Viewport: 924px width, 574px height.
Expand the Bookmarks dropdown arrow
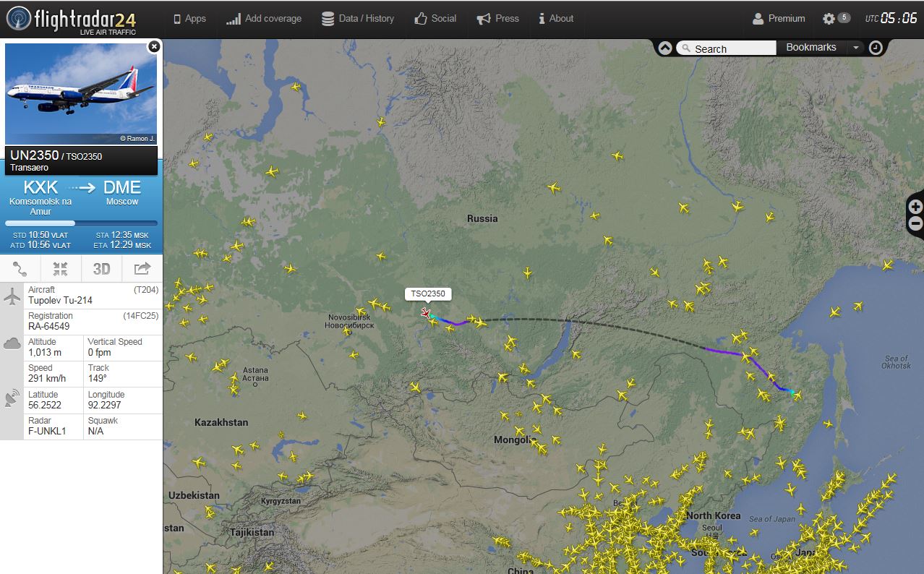[x=856, y=48]
